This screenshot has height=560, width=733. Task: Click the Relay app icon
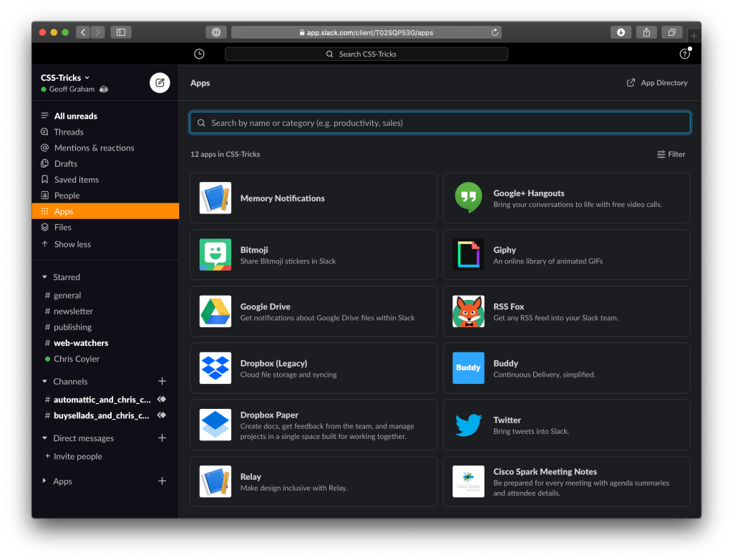(215, 481)
